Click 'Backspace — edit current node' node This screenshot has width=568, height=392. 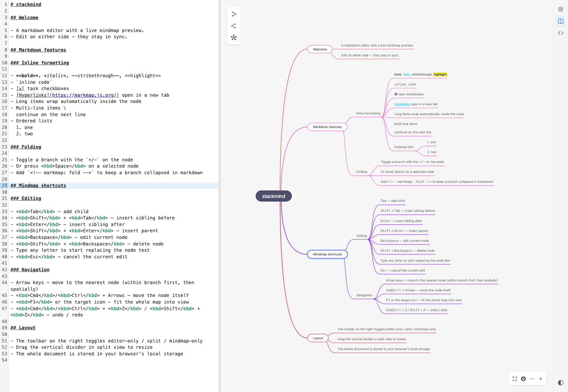[x=405, y=241]
